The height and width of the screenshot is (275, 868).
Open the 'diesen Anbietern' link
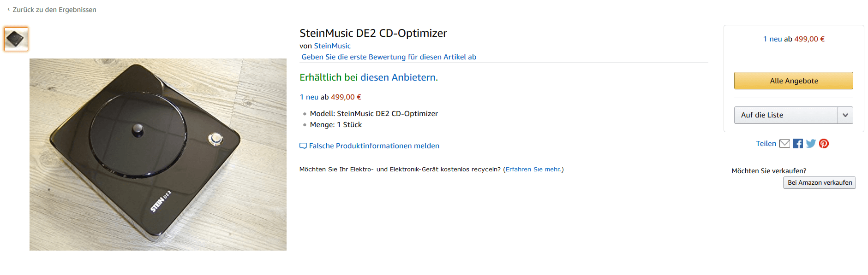click(x=398, y=77)
